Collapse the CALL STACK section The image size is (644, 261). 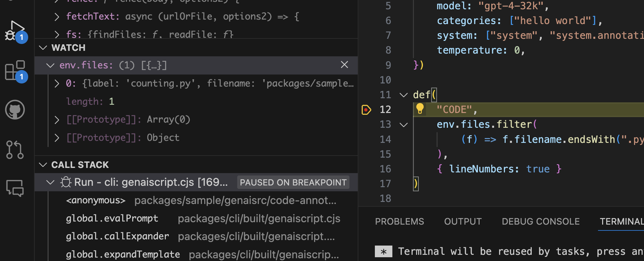(43, 165)
